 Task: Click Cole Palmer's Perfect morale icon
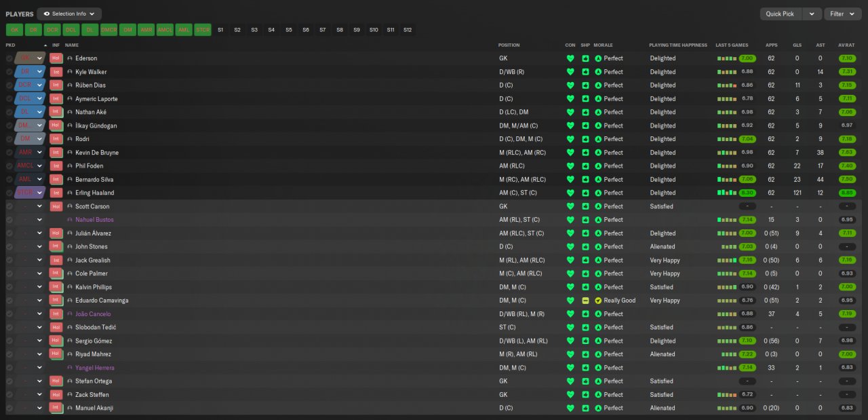point(598,273)
